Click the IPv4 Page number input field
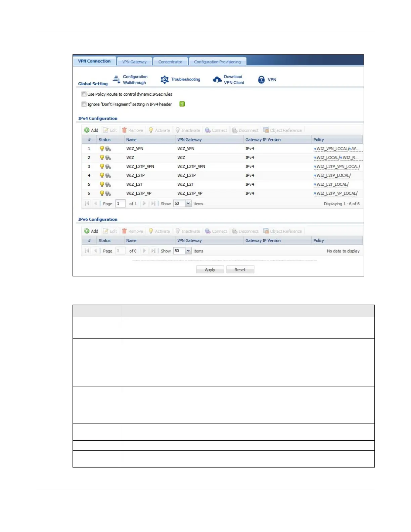This screenshot has height=532, width=411. click(120, 204)
